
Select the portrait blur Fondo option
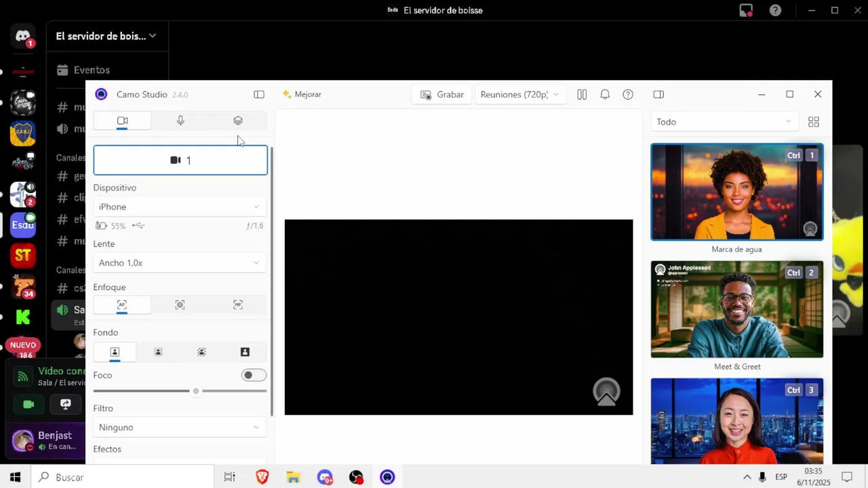(x=158, y=352)
